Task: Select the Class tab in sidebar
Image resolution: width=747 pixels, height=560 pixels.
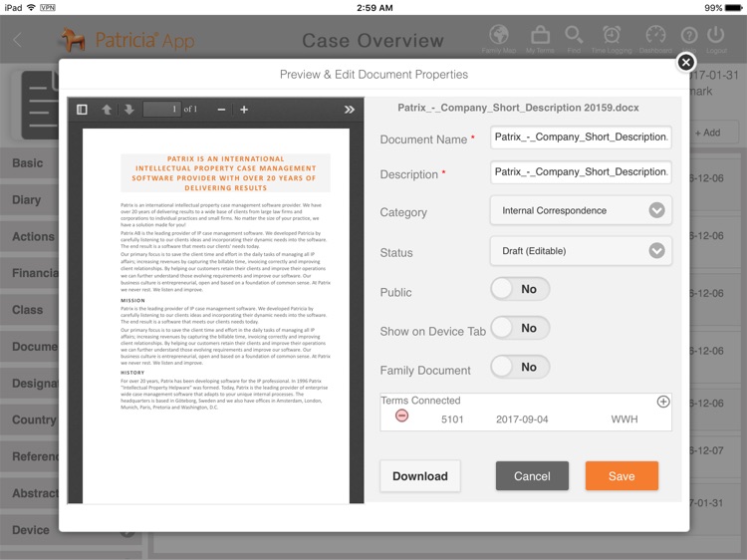Action: point(28,310)
